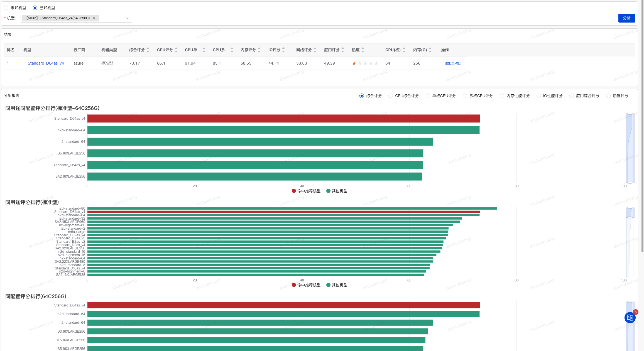Viewport: 644px width, 351px height.
Task: Remove Standard_D64as_v4 tag with x icon
Action: pos(94,18)
